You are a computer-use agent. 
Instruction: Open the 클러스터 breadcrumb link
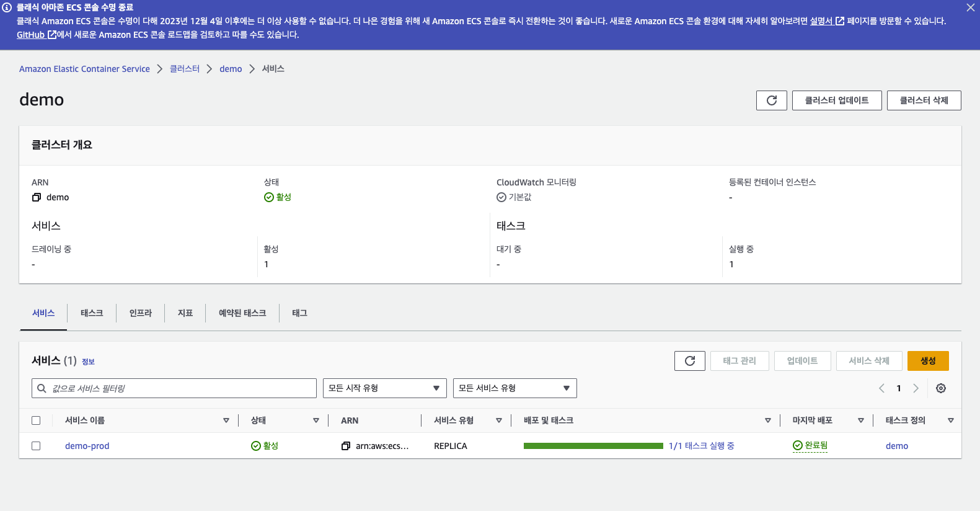pyautogui.click(x=185, y=69)
